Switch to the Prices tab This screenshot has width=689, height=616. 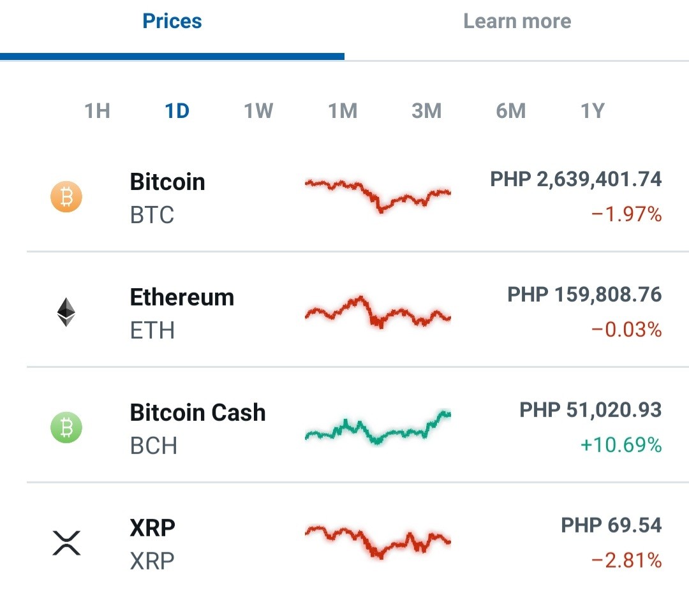coord(172,21)
